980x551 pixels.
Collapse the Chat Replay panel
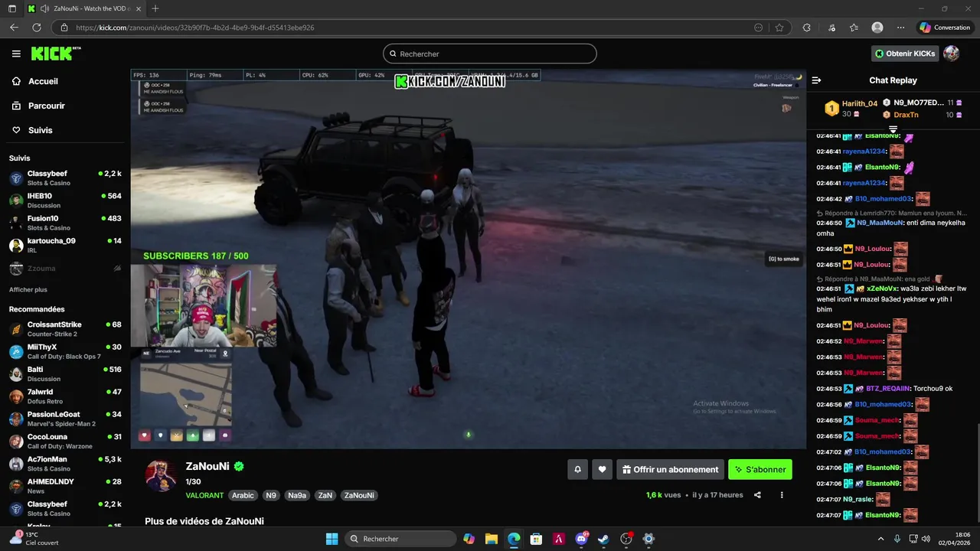point(816,80)
